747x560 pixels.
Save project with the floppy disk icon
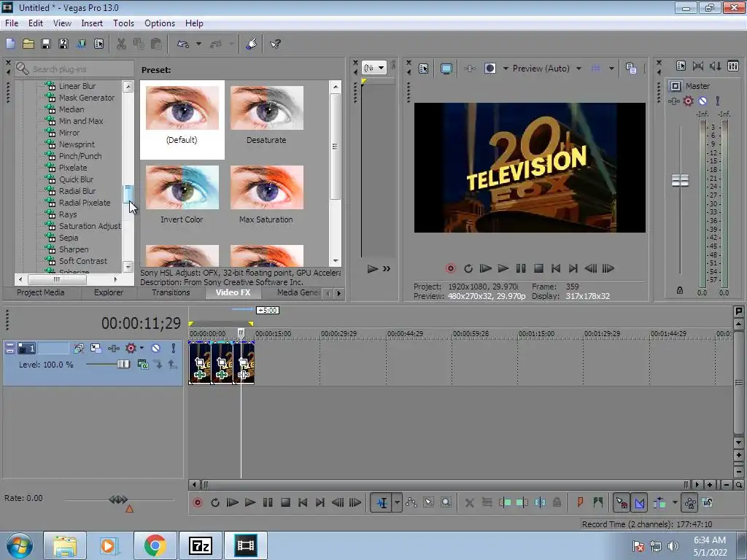pyautogui.click(x=46, y=44)
